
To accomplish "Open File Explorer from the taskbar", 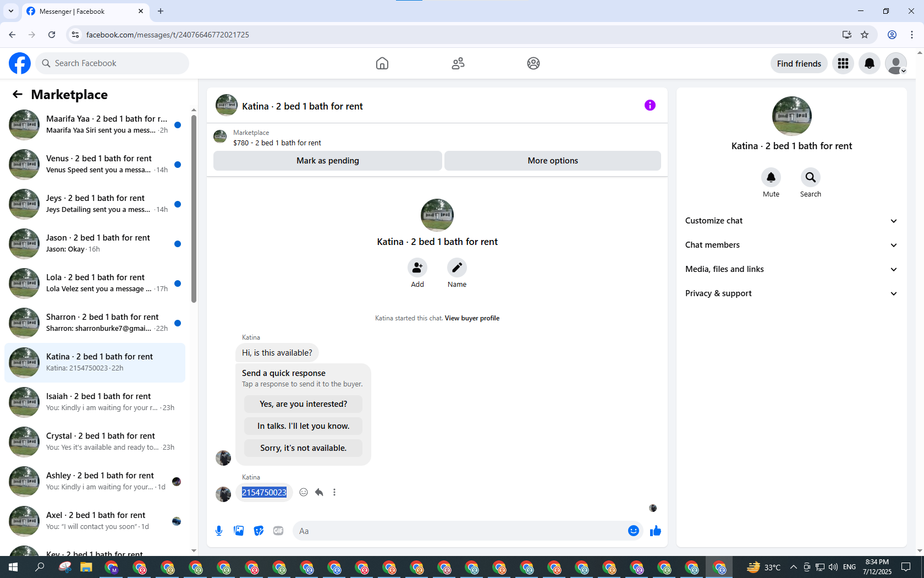I will point(86,567).
